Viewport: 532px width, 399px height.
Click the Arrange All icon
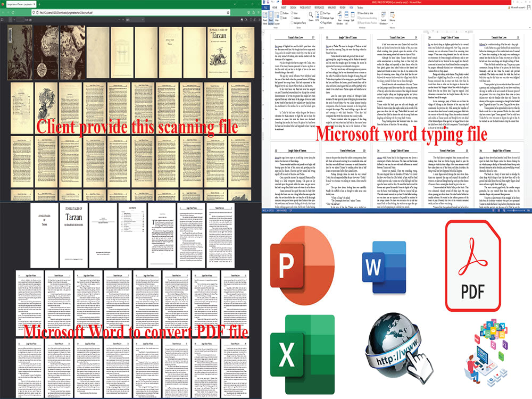click(346, 18)
